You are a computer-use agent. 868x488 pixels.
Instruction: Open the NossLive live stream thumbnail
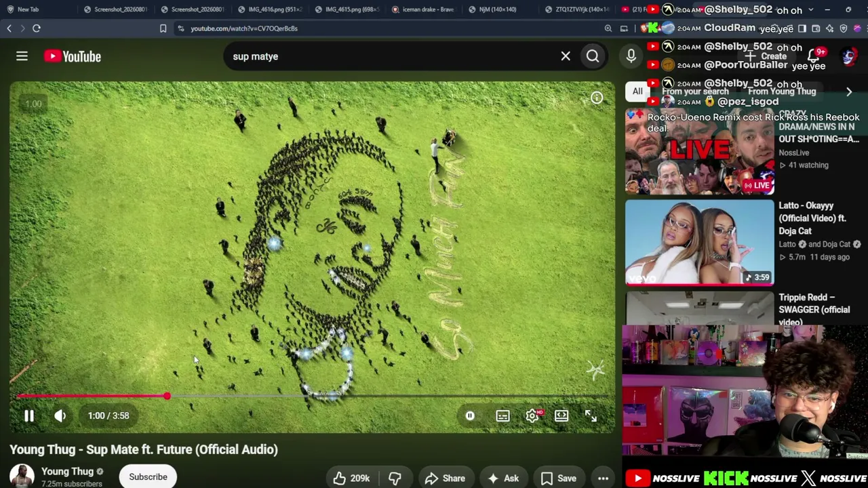[699, 152]
